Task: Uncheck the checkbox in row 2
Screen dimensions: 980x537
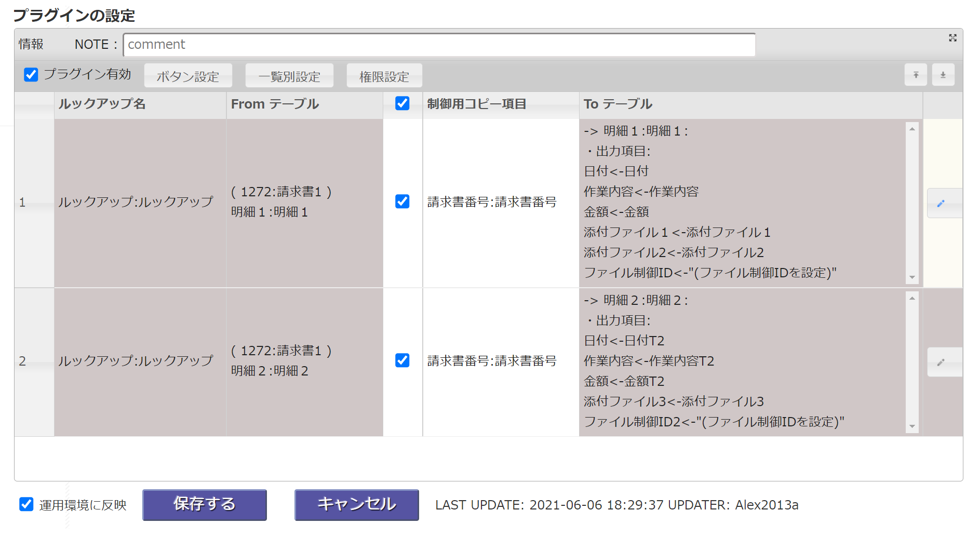Action: (402, 360)
